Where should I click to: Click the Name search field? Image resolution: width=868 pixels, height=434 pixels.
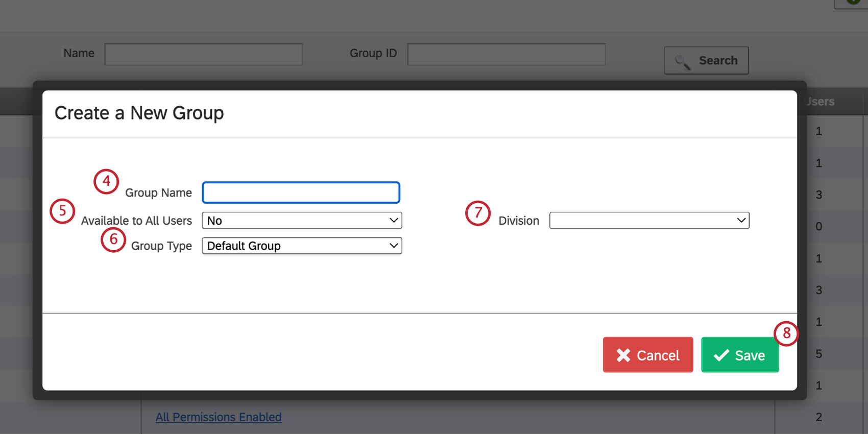(204, 54)
